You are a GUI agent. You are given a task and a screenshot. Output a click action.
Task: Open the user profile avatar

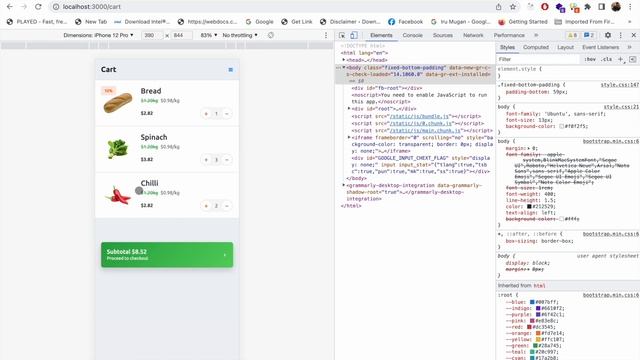616,7
